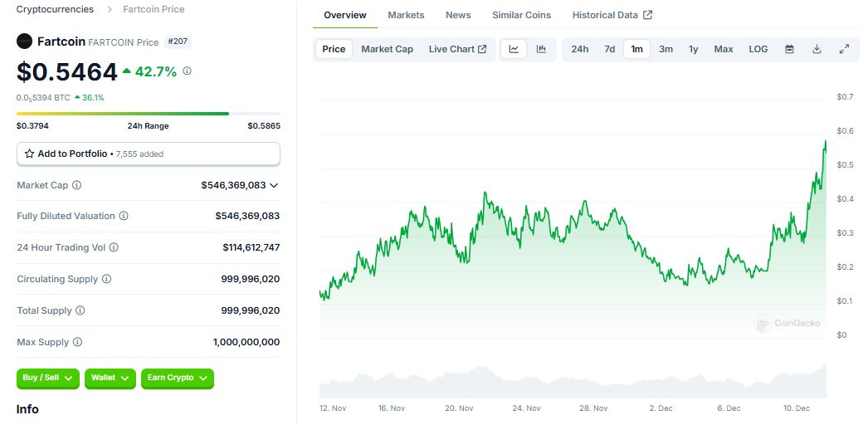Viewport: 868px width, 425px height.
Task: Click the Fartcoin logo icon
Action: click(24, 41)
